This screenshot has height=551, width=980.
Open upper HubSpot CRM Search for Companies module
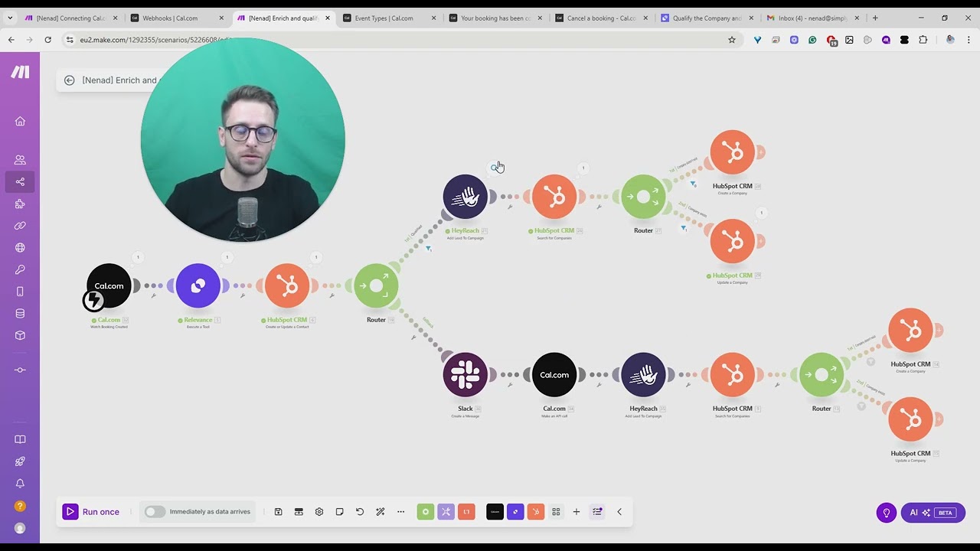[x=554, y=197]
